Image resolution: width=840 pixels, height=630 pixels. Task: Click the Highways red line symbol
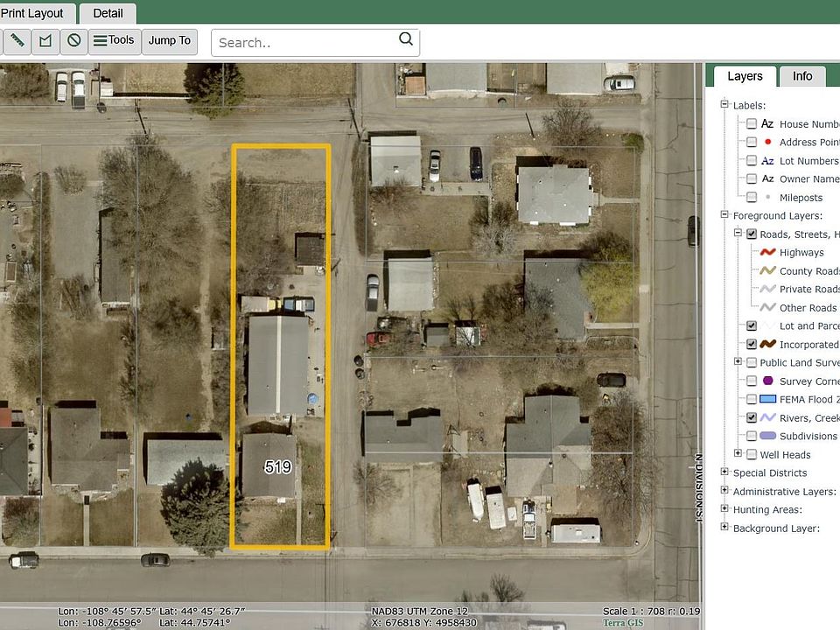[x=767, y=253]
